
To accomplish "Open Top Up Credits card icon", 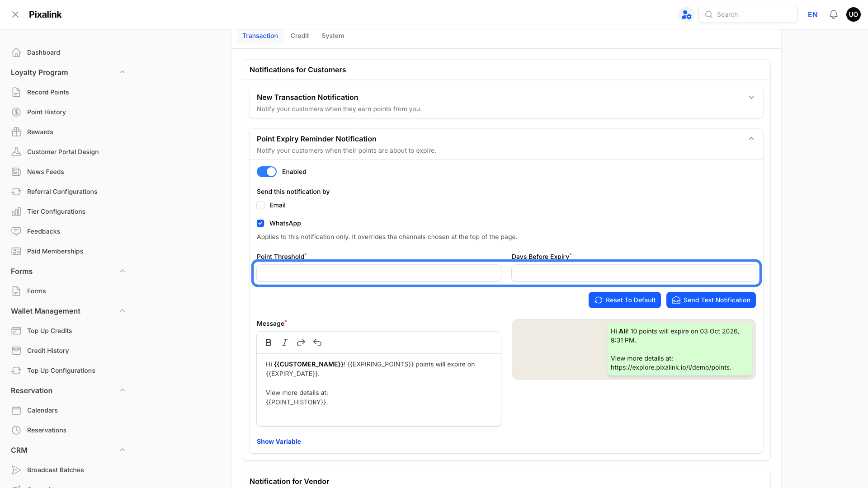I will 16,331.
